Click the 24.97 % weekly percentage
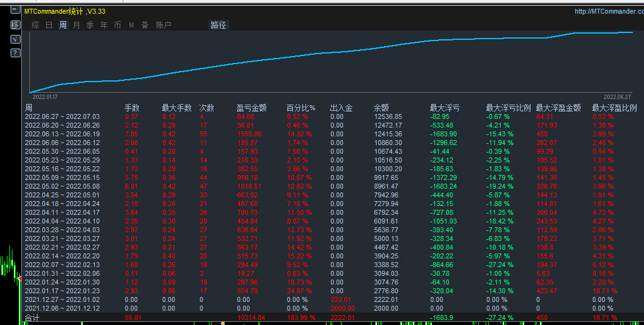 [299, 291]
